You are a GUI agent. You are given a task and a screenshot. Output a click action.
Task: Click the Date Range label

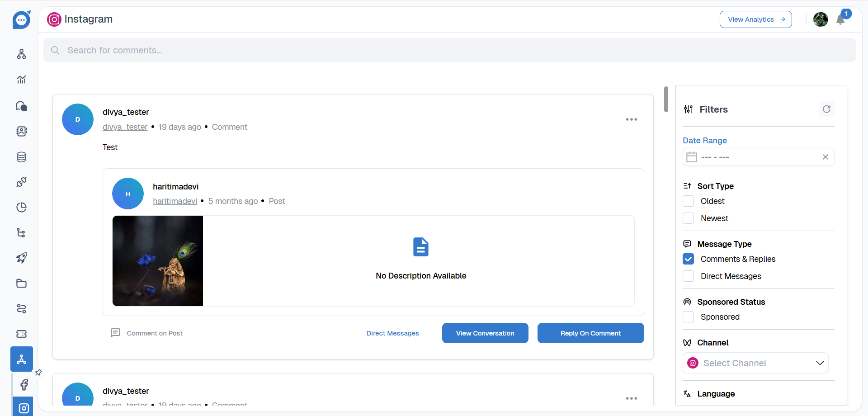pyautogui.click(x=705, y=141)
